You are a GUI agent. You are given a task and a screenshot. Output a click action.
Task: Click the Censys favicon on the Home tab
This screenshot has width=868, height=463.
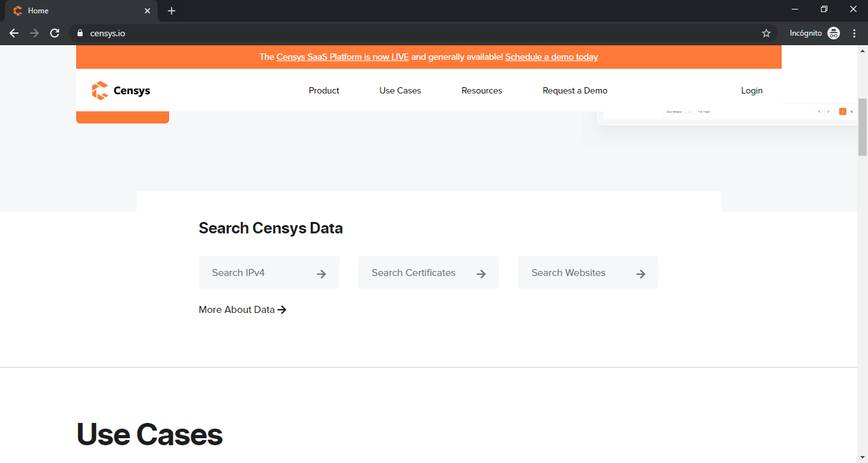tap(18, 11)
